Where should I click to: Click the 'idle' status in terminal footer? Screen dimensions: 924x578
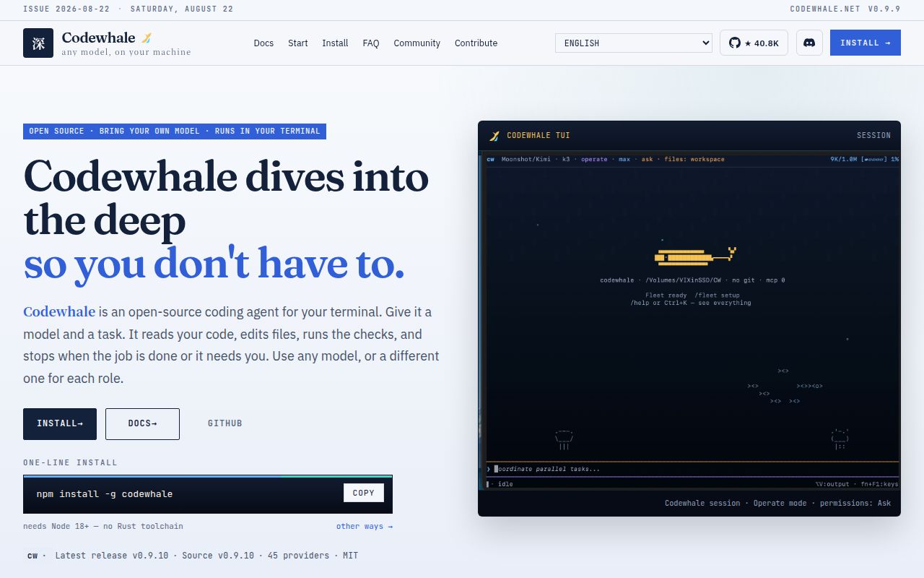[505, 484]
